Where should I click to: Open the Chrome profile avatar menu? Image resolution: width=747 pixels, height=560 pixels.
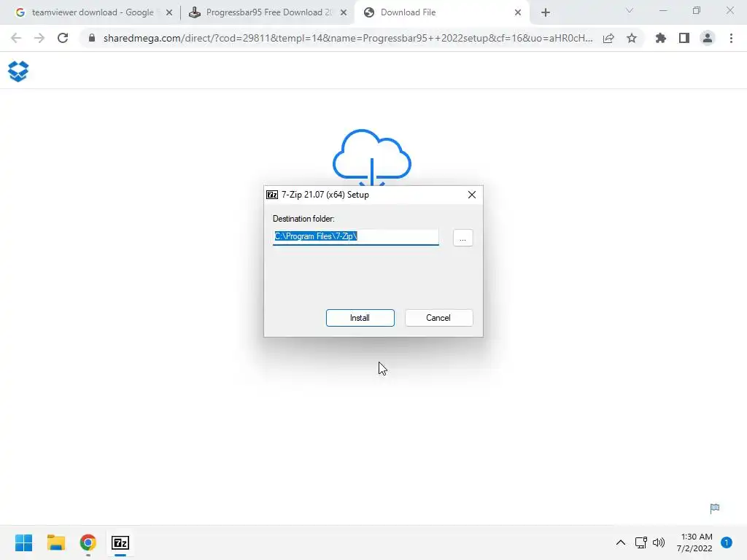coord(708,38)
